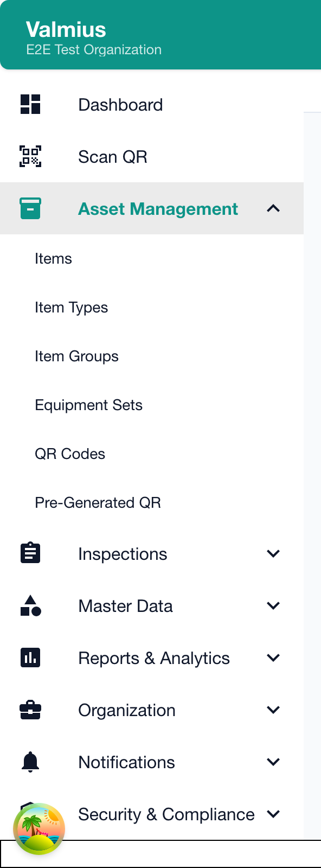Select the Organization briefcase icon
This screenshot has height=868, width=321.
pyautogui.click(x=30, y=709)
